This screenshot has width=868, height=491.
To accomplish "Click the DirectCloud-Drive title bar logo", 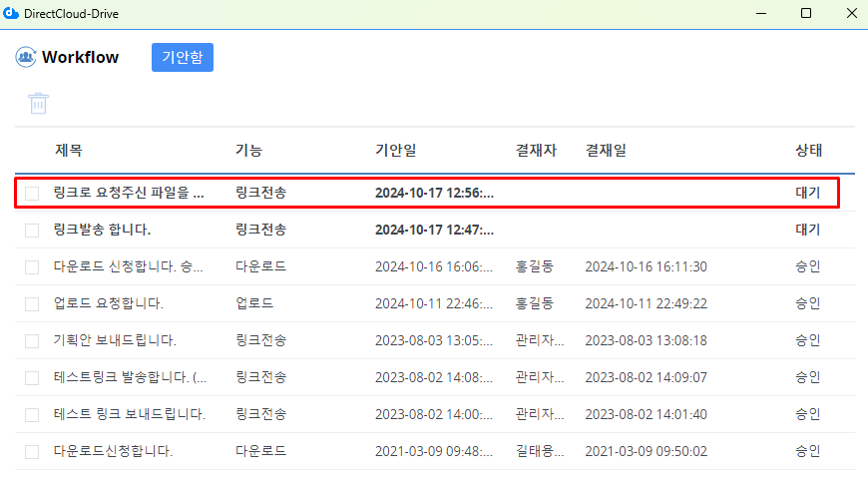I will point(12,13).
